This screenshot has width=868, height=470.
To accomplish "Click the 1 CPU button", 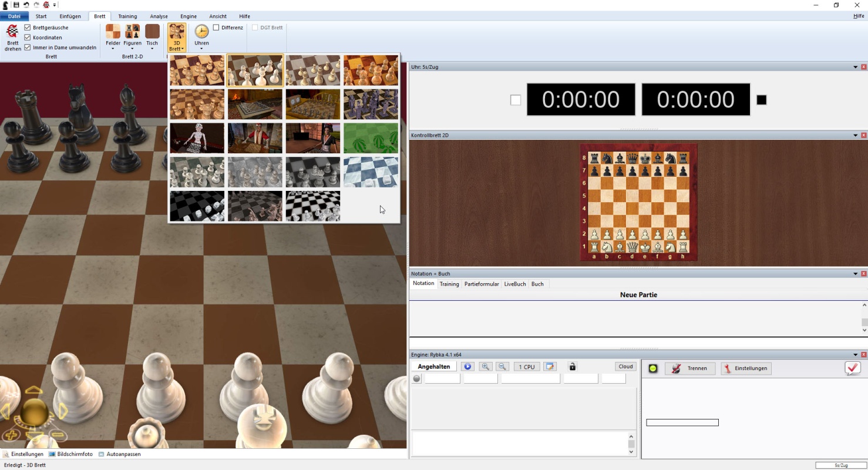I will coord(527,367).
